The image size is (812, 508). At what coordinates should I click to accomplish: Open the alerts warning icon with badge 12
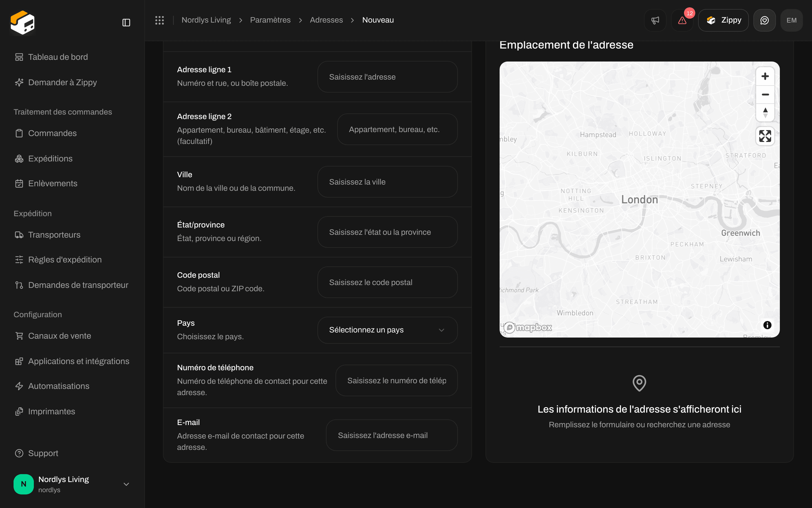point(682,20)
